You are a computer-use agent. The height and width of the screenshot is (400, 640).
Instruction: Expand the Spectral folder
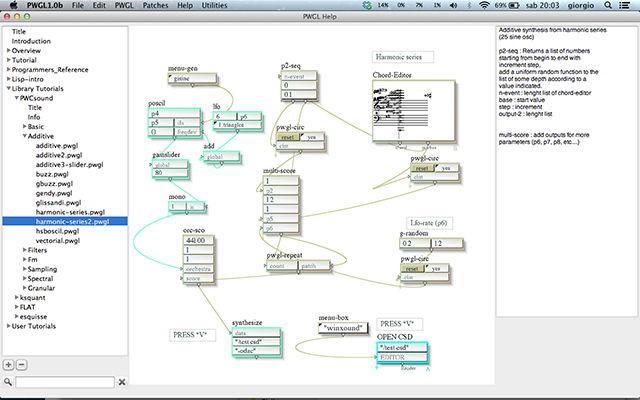[24, 278]
